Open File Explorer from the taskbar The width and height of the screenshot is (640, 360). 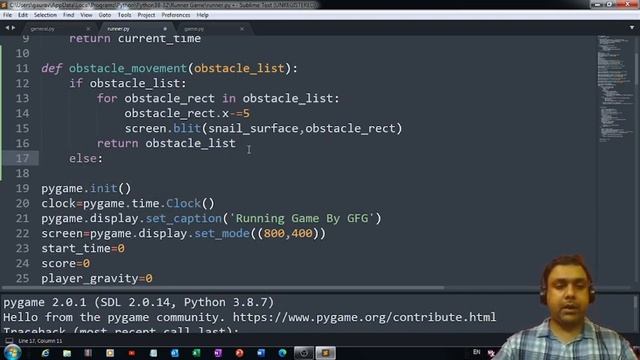click(67, 353)
